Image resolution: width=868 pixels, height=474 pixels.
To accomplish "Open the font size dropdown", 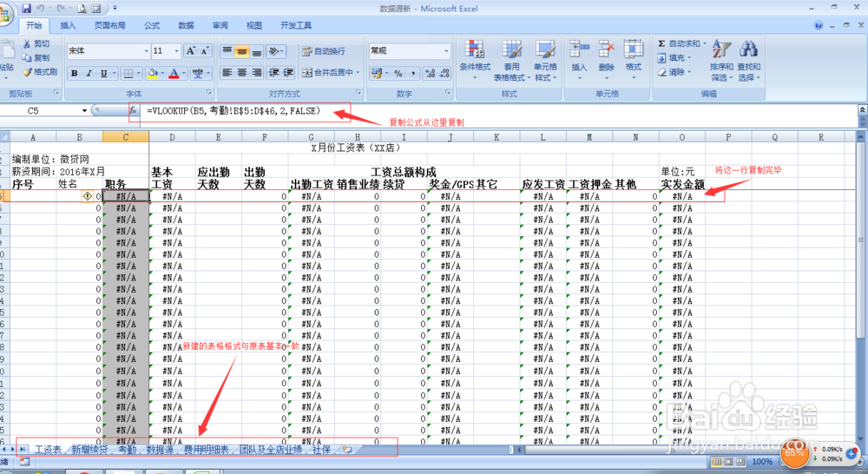I will pyautogui.click(x=176, y=51).
